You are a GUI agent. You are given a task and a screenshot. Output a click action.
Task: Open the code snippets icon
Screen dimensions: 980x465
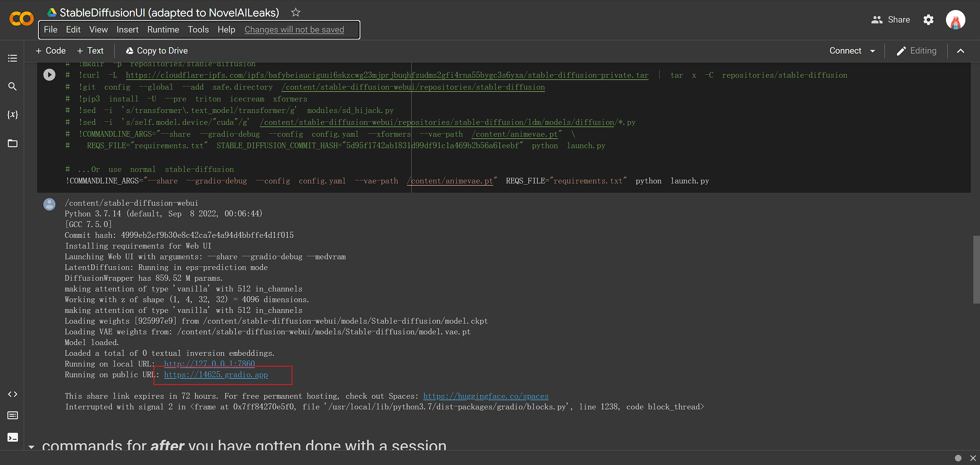coord(12,394)
